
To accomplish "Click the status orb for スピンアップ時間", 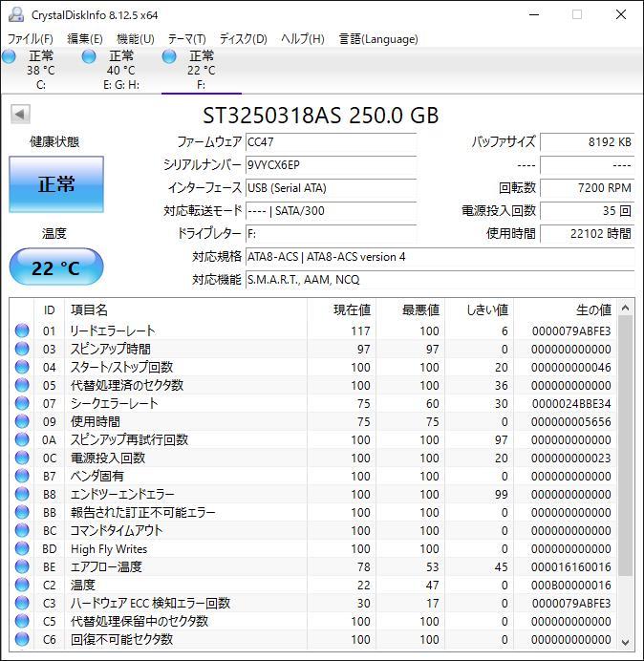I will click(22, 349).
